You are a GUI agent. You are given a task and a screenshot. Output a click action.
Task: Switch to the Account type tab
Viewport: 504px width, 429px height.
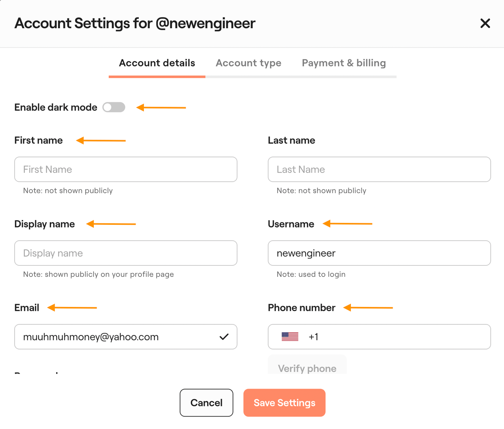tap(248, 63)
